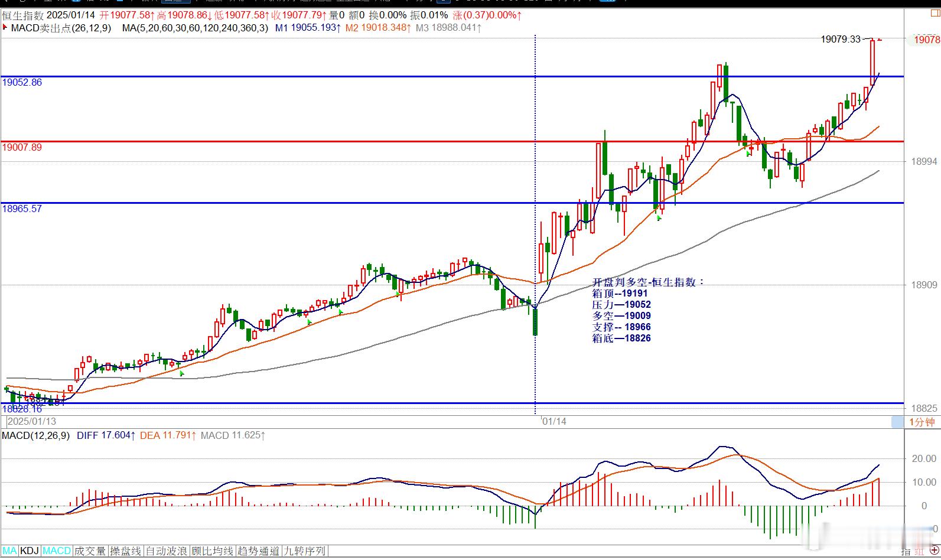
Task: Click the 19078 current price tag on price axis
Action: coord(926,40)
